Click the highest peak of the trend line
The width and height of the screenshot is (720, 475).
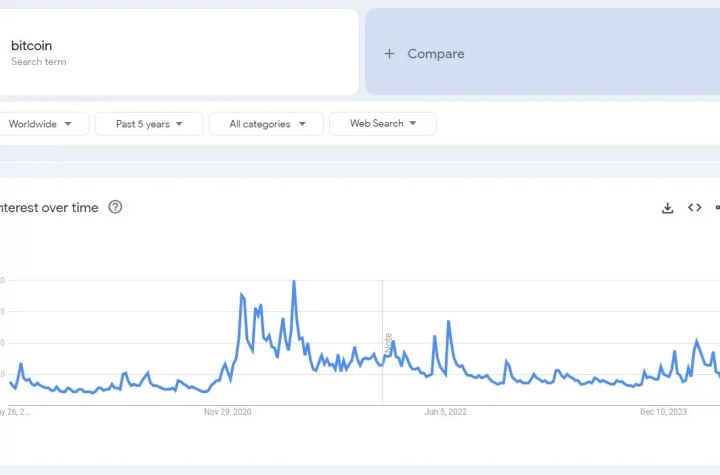293,281
